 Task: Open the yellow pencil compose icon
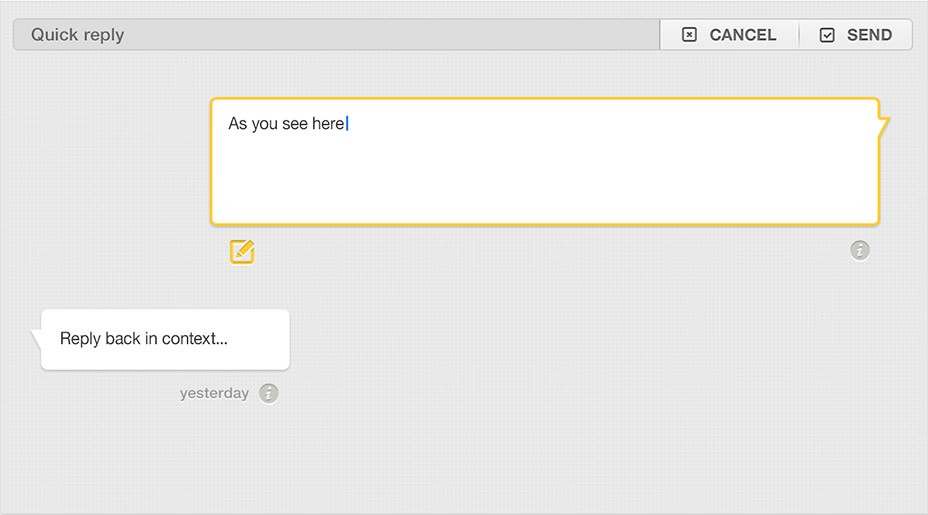click(242, 252)
